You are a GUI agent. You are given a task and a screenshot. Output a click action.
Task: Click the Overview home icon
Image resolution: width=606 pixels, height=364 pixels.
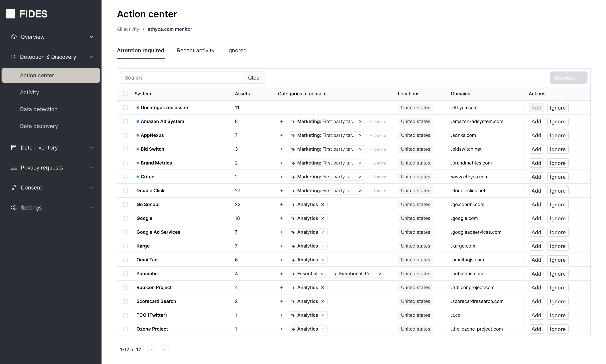coord(14,37)
